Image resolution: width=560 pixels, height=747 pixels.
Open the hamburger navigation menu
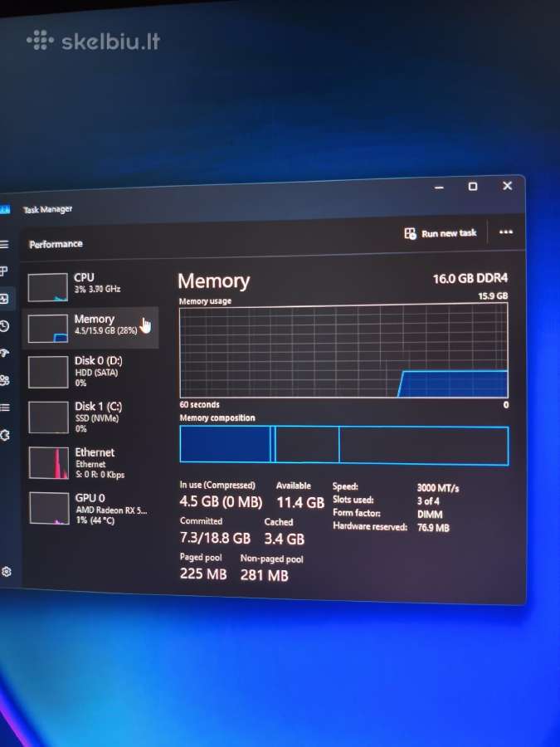(4, 244)
